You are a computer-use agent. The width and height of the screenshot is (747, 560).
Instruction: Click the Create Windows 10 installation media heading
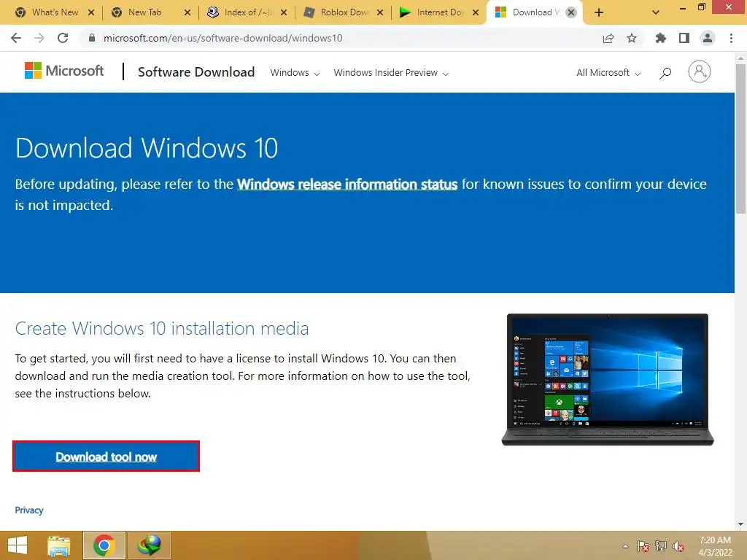(161, 329)
